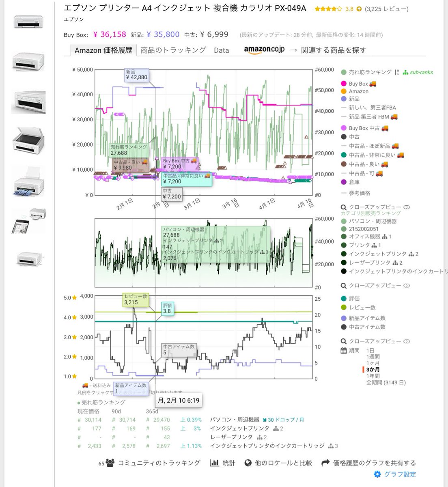Screen dimensions: 448x487
Task: Set period range to 3か月
Action: click(373, 369)
